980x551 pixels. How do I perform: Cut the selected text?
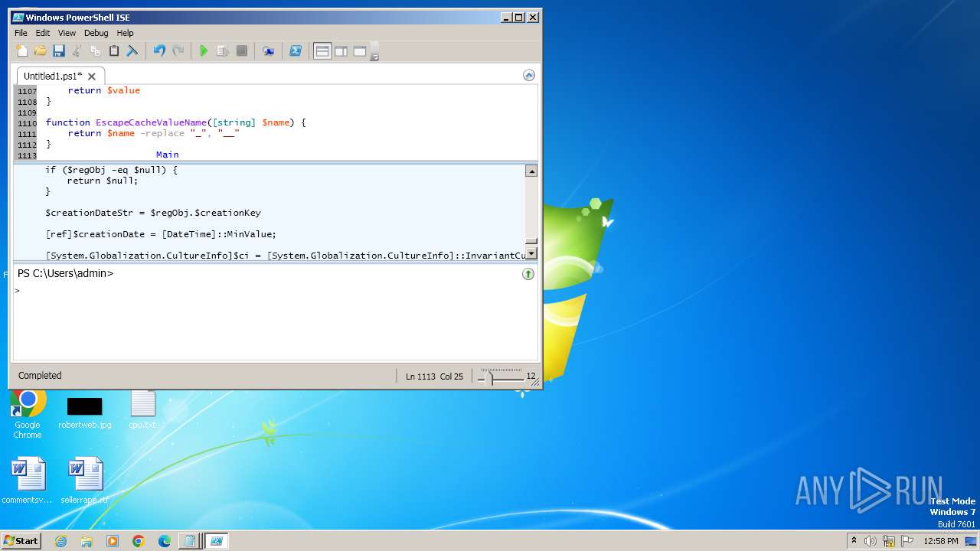pos(77,51)
